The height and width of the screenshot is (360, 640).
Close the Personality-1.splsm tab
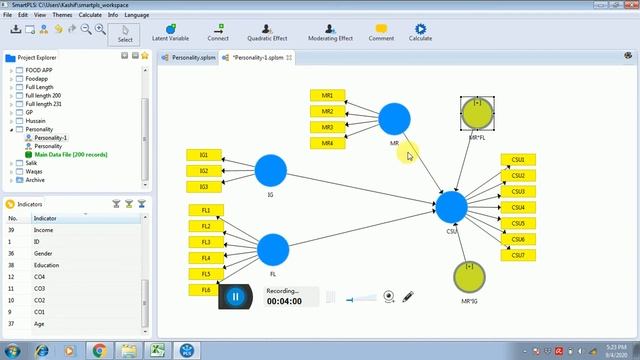point(289,58)
